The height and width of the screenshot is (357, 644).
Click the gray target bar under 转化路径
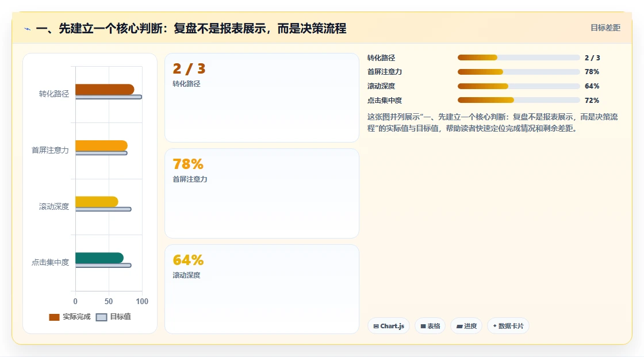(109, 97)
